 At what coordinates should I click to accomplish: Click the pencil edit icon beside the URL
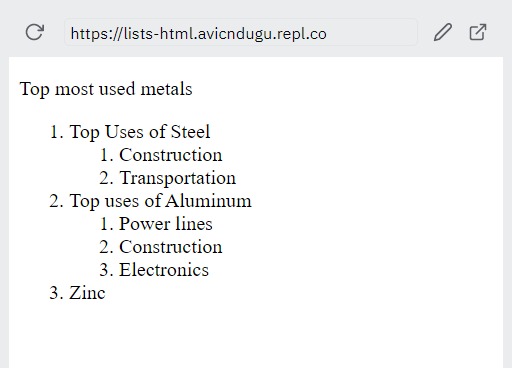pos(443,32)
